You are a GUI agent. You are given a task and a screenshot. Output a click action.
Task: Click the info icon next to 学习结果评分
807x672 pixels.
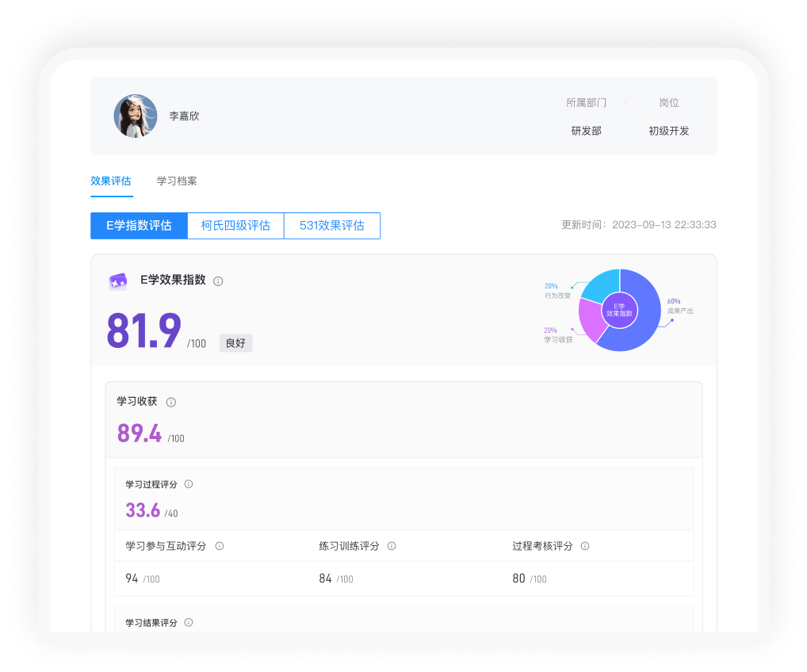[x=188, y=622]
